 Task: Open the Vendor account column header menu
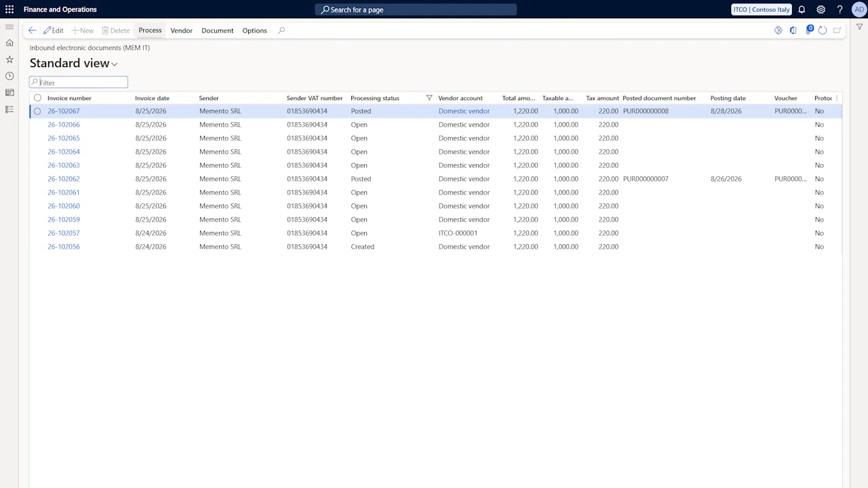[x=460, y=98]
